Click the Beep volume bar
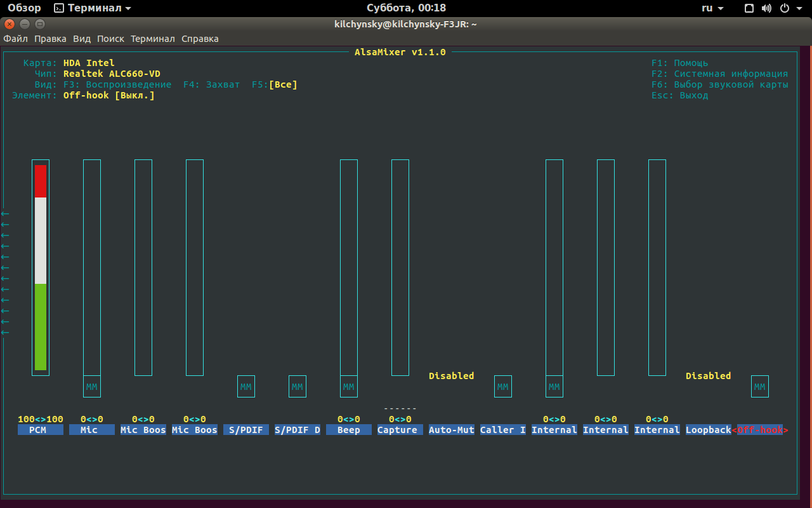Viewport: 812px width, 508px height. [349, 267]
